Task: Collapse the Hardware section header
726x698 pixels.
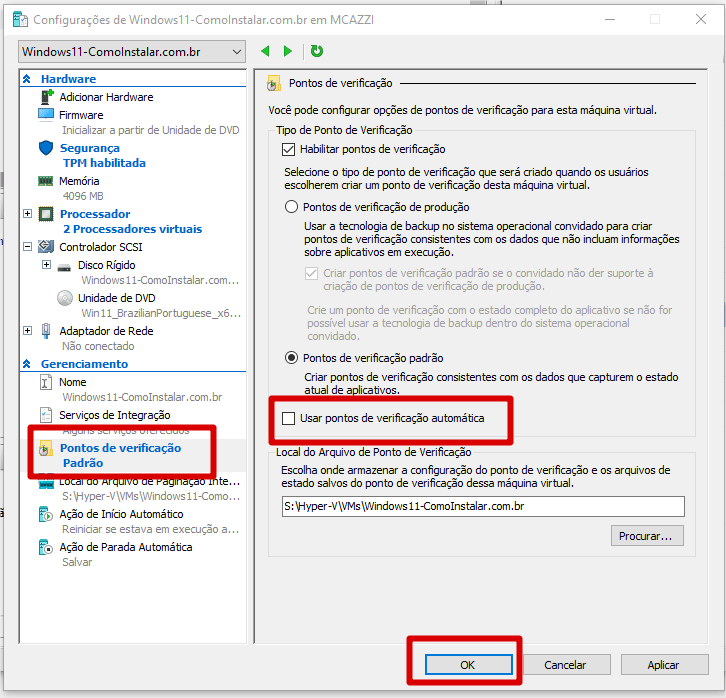Action: (x=27, y=79)
